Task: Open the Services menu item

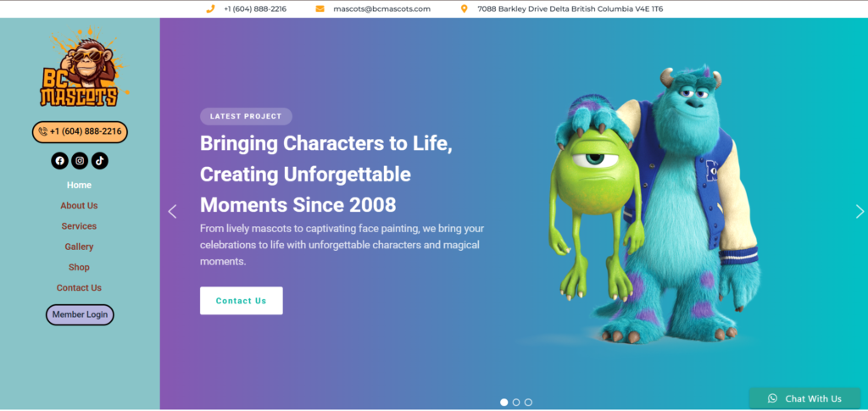Action: [x=79, y=226]
